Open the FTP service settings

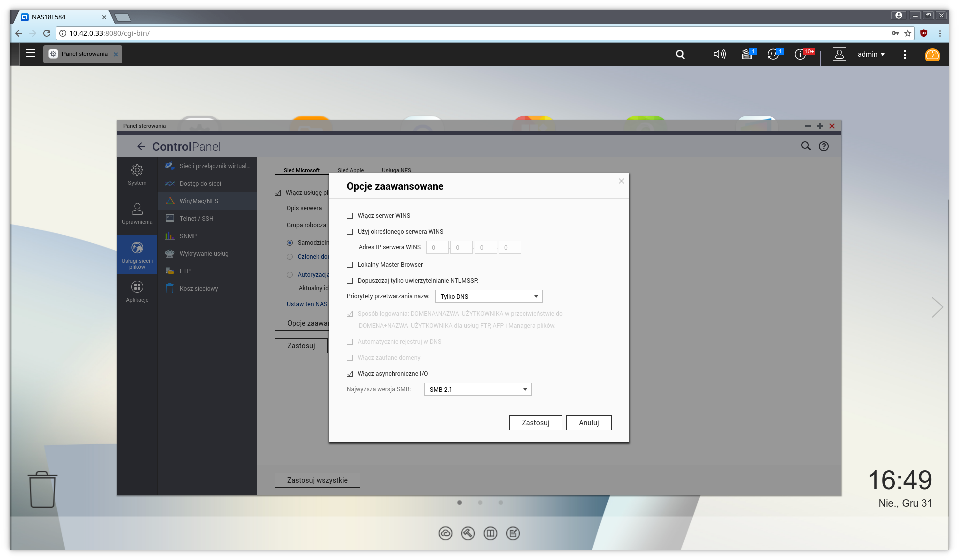185,271
